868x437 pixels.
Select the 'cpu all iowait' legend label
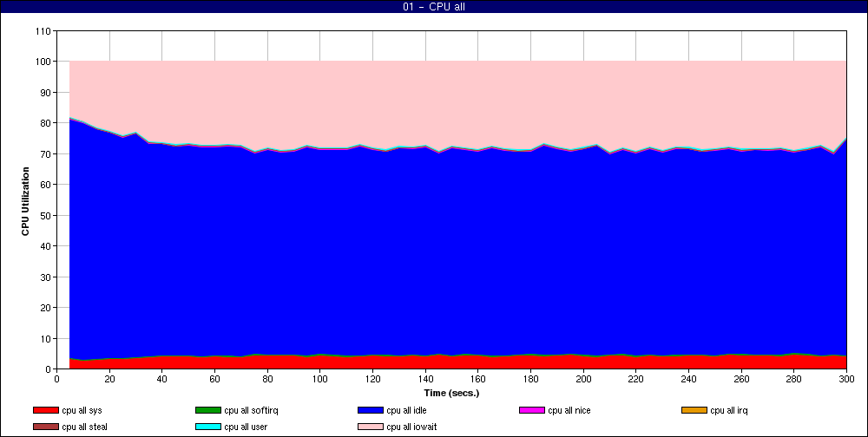point(411,427)
